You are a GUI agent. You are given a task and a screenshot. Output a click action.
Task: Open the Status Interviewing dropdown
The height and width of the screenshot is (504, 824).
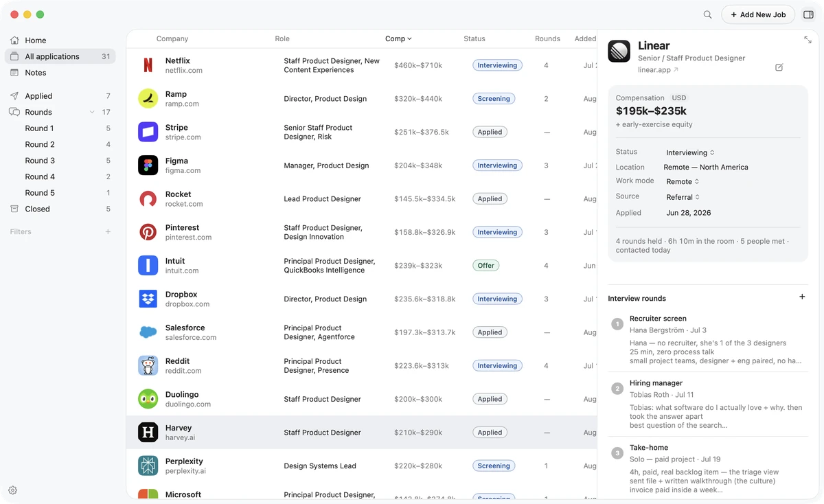point(690,152)
